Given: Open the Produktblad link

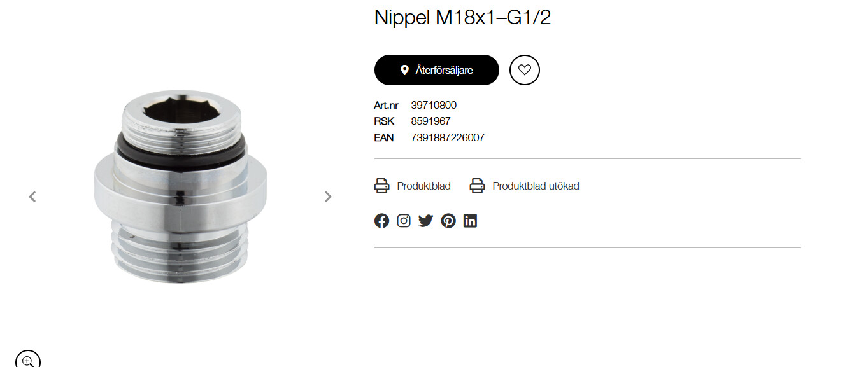Looking at the screenshot, I should pos(423,186).
